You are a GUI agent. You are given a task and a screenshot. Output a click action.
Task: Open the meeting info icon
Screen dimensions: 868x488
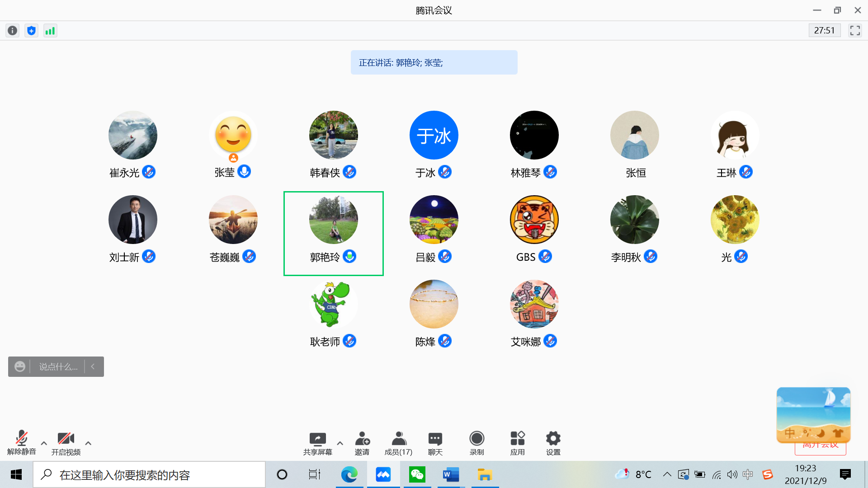(12, 31)
